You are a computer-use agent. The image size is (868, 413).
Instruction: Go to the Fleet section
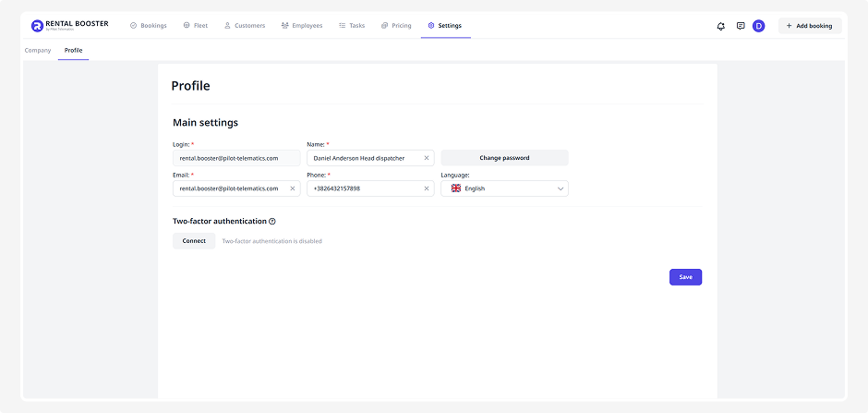tap(195, 26)
